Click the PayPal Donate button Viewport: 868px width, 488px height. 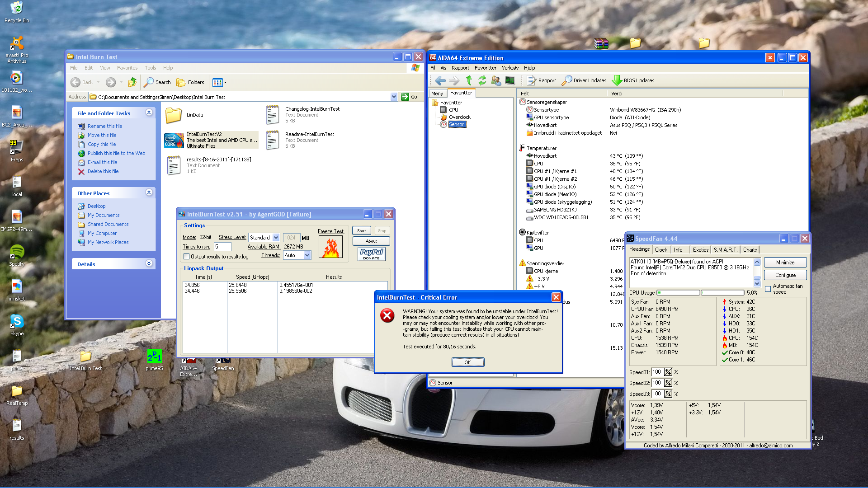(x=371, y=254)
